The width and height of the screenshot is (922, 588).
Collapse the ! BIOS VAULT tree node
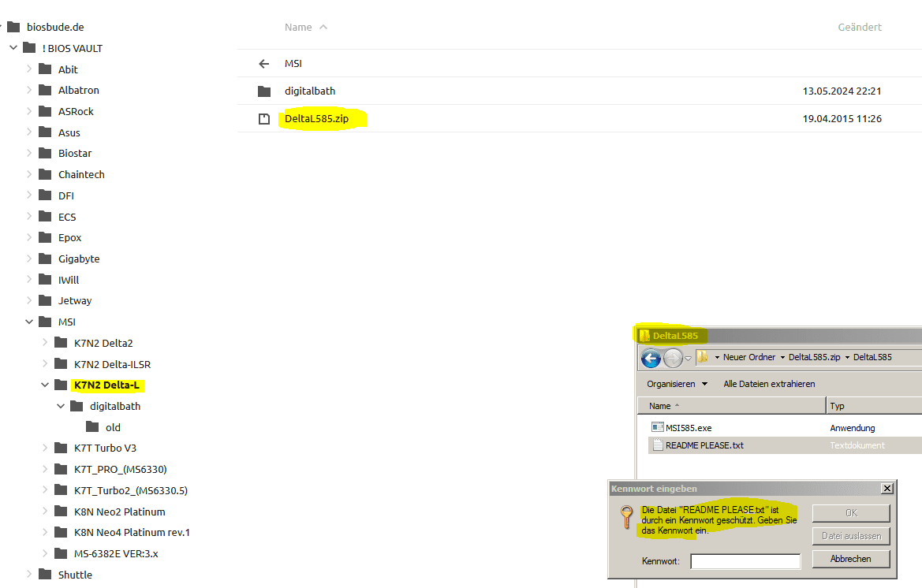[13, 47]
